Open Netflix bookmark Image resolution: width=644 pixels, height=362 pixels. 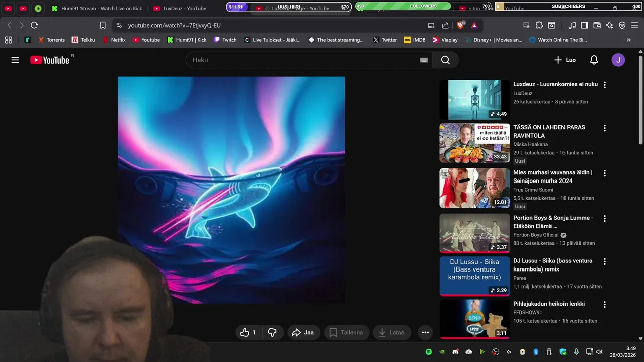[114, 40]
